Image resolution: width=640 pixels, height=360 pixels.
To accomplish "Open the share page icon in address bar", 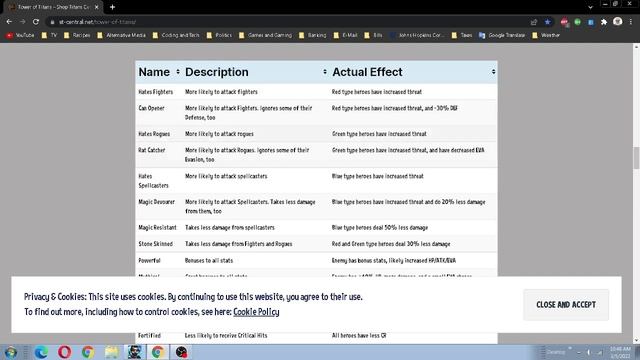I will click(534, 22).
